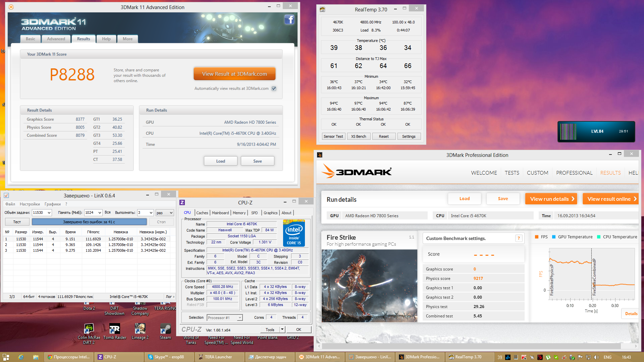Click the Fire Strike benchmark thumbnail image
The height and width of the screenshot is (362, 644).
369,286
